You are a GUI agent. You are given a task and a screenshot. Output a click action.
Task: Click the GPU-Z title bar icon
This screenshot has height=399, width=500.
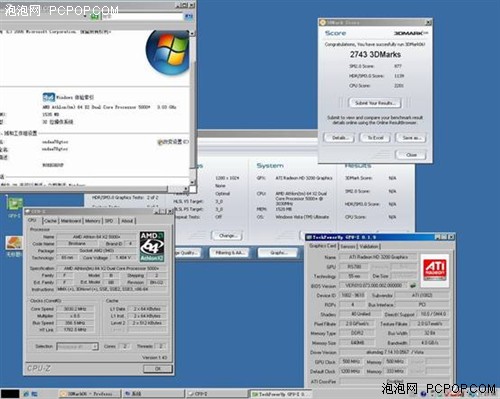[309, 237]
